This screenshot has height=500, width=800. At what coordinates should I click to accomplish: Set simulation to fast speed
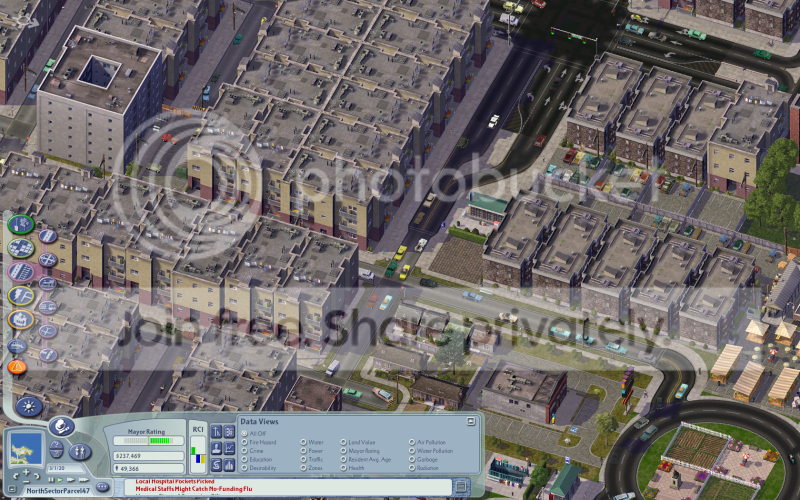coord(70,480)
